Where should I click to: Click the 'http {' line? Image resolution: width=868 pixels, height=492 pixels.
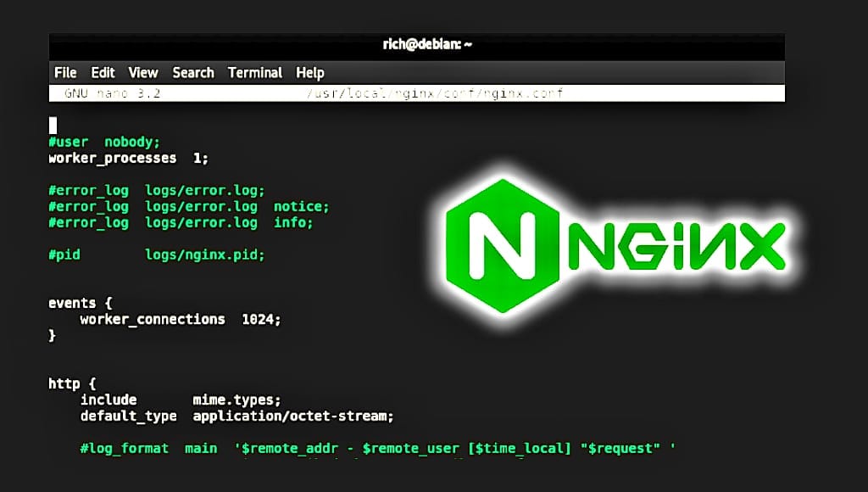(72, 383)
